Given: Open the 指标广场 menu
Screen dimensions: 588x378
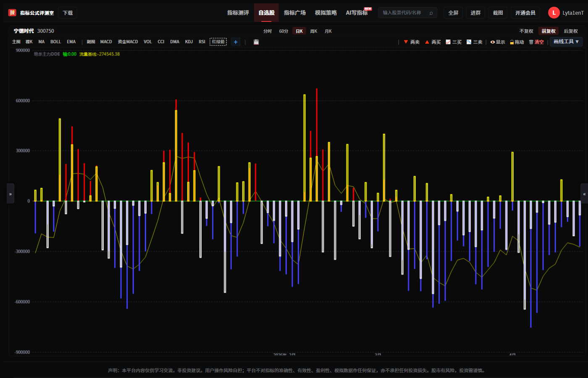Looking at the screenshot, I should (x=295, y=13).
